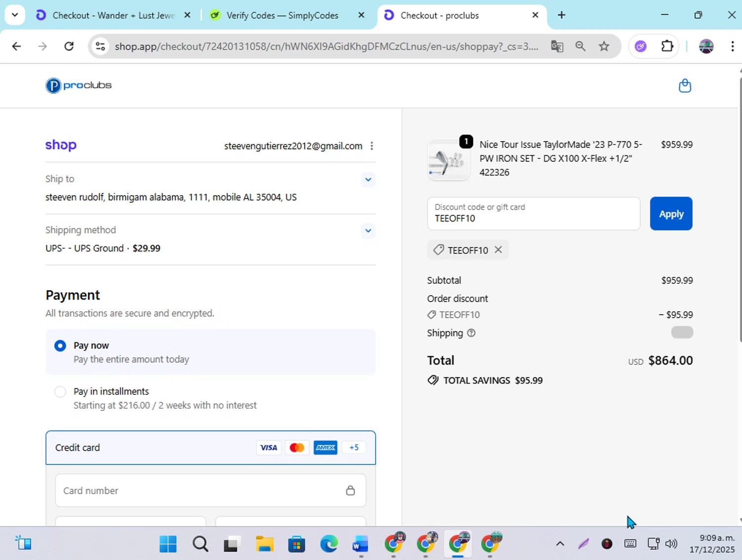Close the Checkout Wander + Lust tab
The width and height of the screenshot is (742, 560).
coord(187,15)
